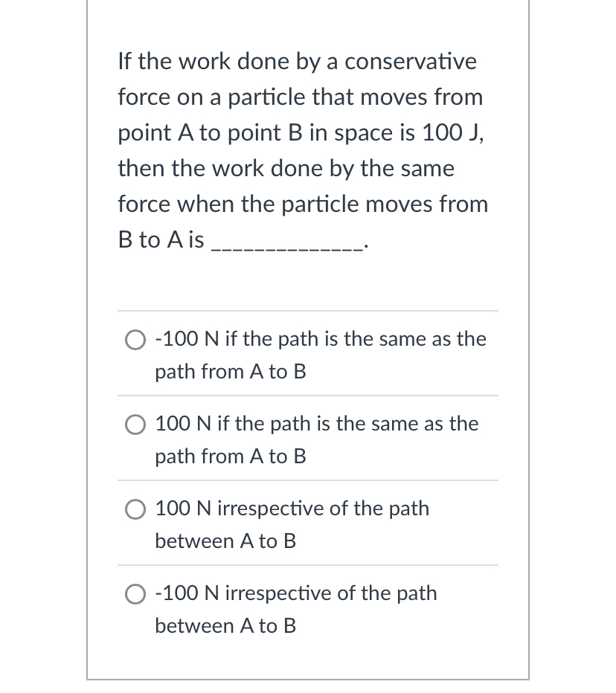Click the answer text '-100 N if the path is the same as the path from A to B'
616x693 pixels.
[x=320, y=355]
